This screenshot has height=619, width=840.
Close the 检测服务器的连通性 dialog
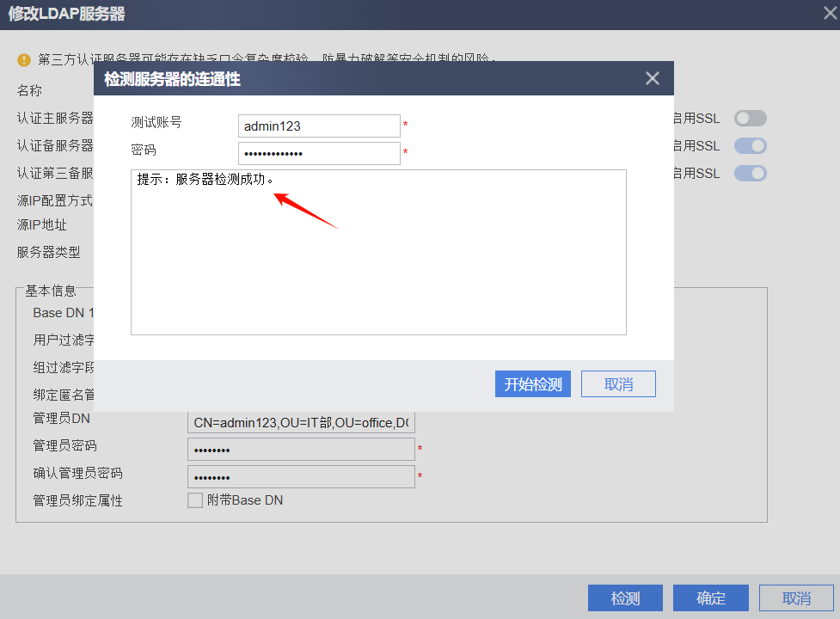pos(653,79)
